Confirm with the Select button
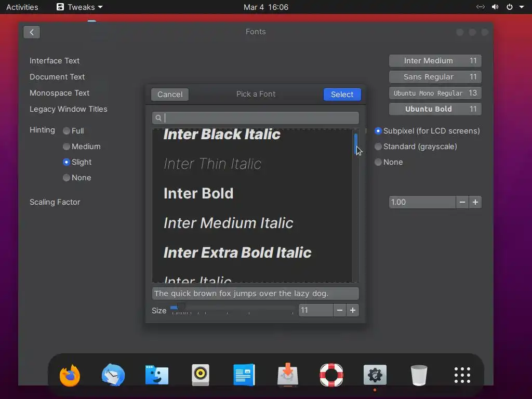This screenshot has width=532, height=399. [x=342, y=95]
